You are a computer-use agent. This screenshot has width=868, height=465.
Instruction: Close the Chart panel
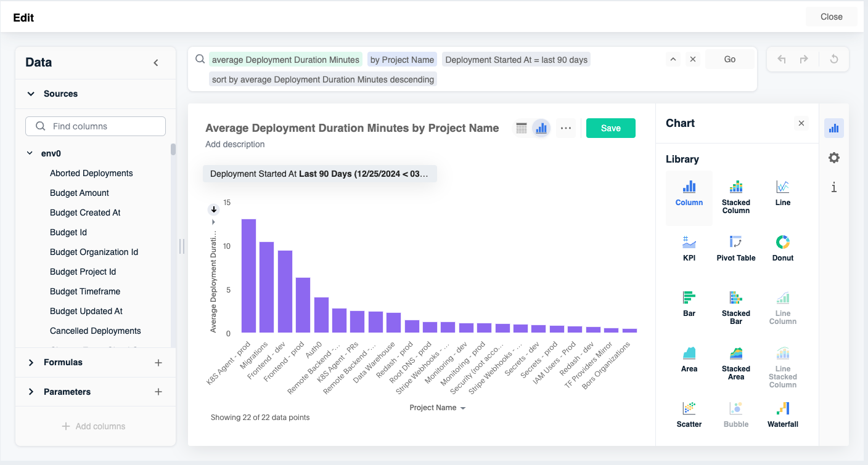pyautogui.click(x=801, y=123)
